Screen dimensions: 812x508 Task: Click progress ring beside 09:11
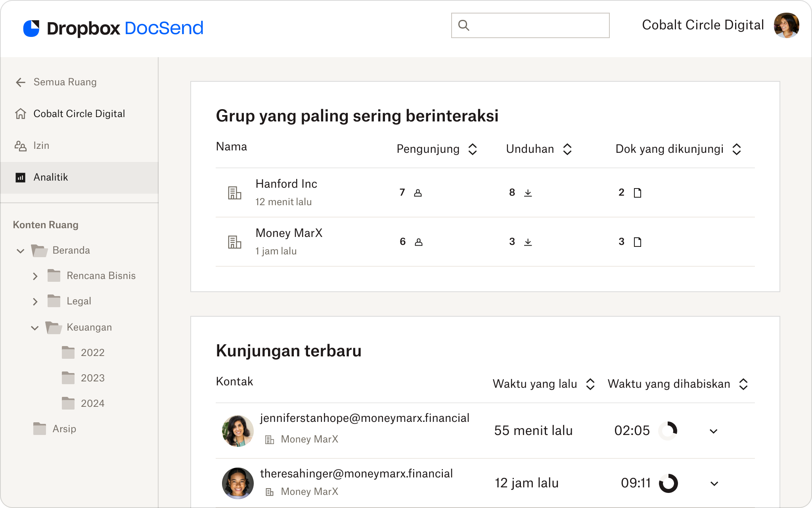[668, 483]
